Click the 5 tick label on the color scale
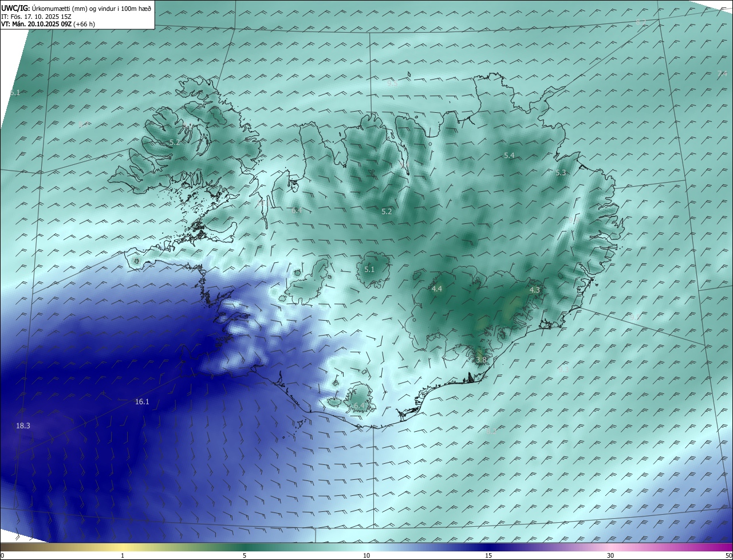The image size is (733, 560). [245, 556]
